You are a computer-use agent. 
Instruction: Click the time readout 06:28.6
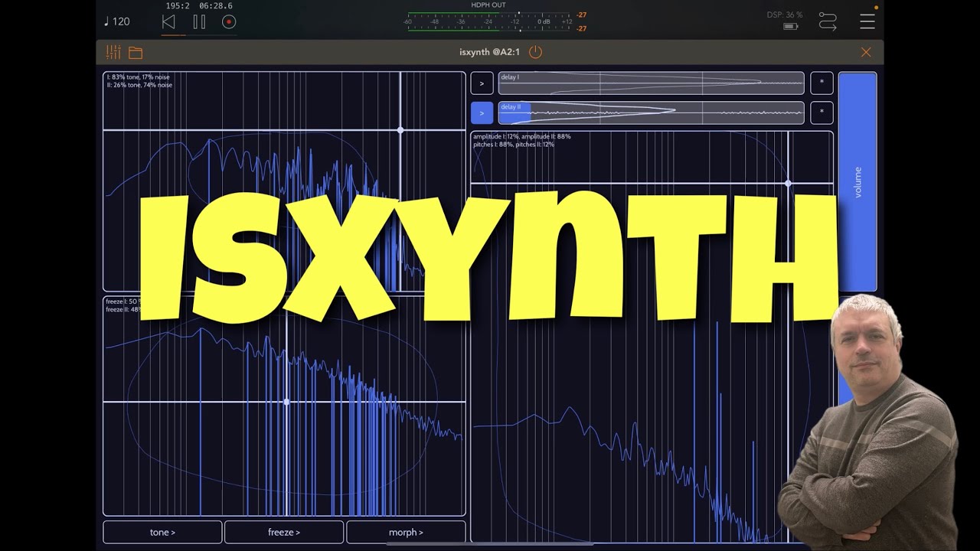(x=216, y=6)
